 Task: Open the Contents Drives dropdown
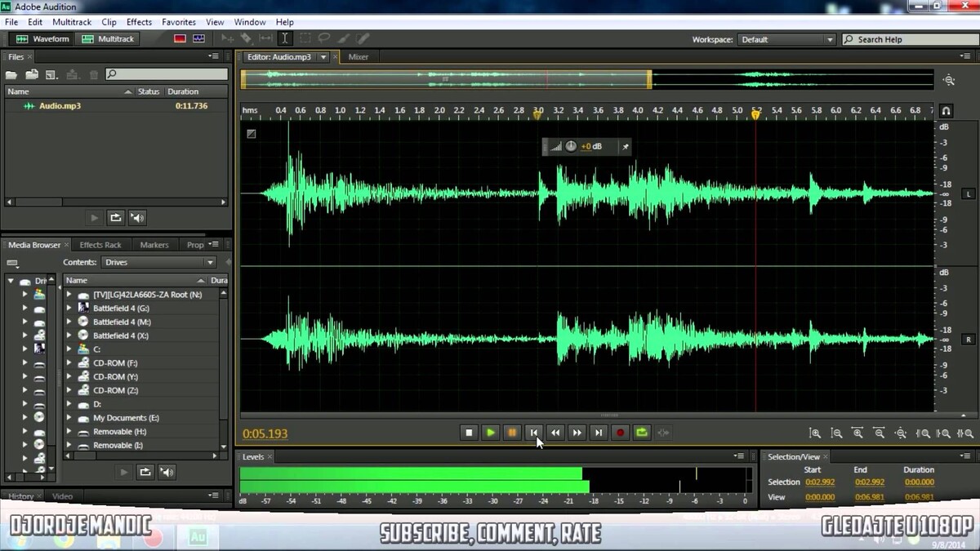click(x=158, y=262)
